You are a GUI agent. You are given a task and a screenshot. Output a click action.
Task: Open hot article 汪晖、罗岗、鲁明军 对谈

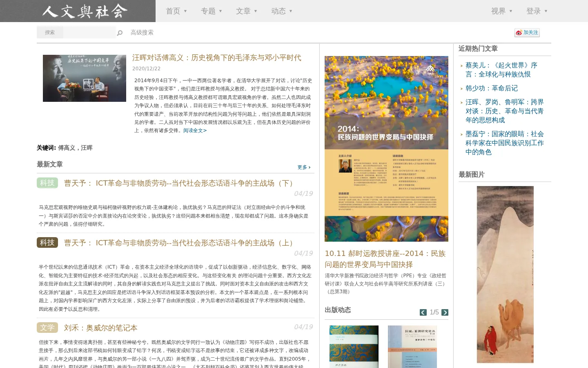point(505,111)
